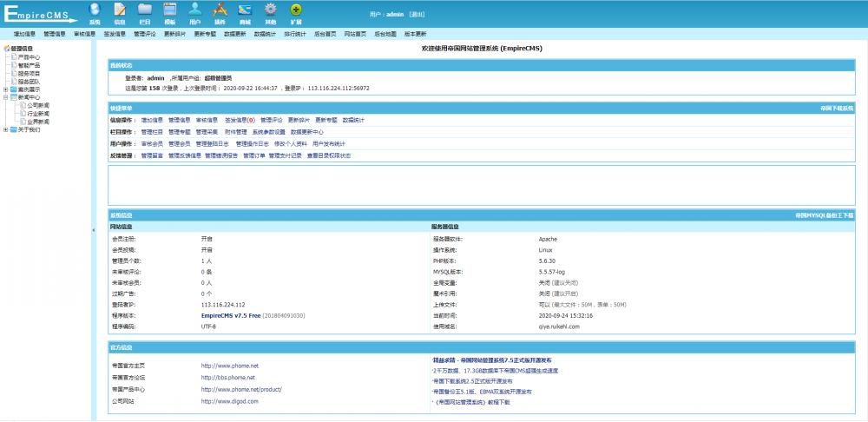Select 服务团队 in the tree
Image resolution: width=868 pixels, height=422 pixels.
[29, 82]
